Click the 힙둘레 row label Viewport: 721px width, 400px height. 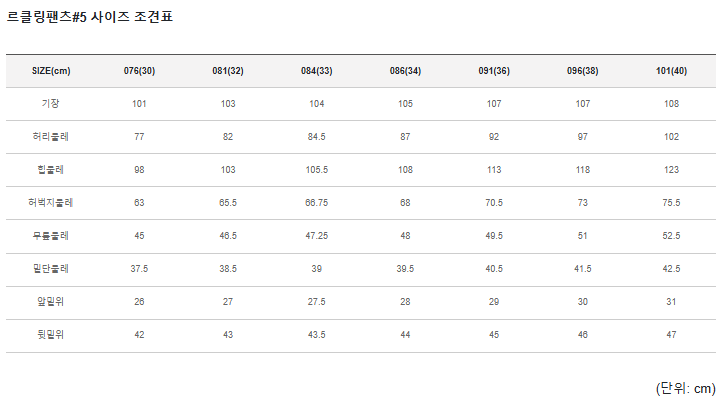click(x=51, y=170)
